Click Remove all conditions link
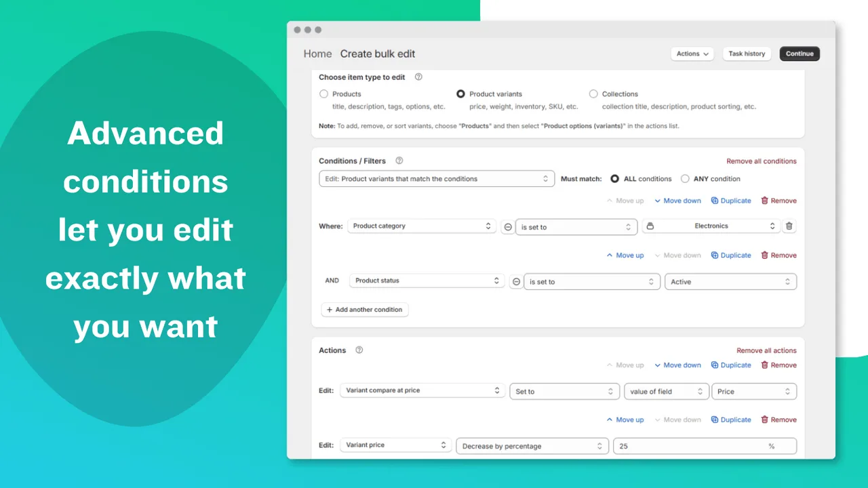The image size is (868, 488). pyautogui.click(x=762, y=161)
